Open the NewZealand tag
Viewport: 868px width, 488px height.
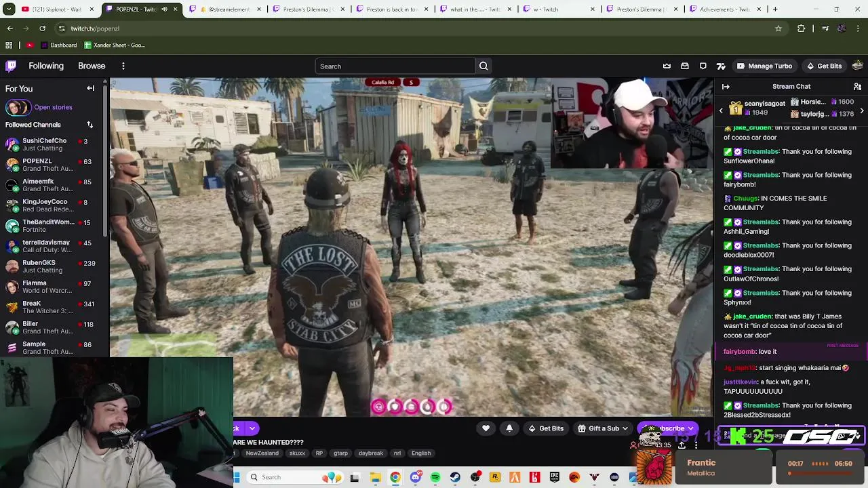coord(262,453)
